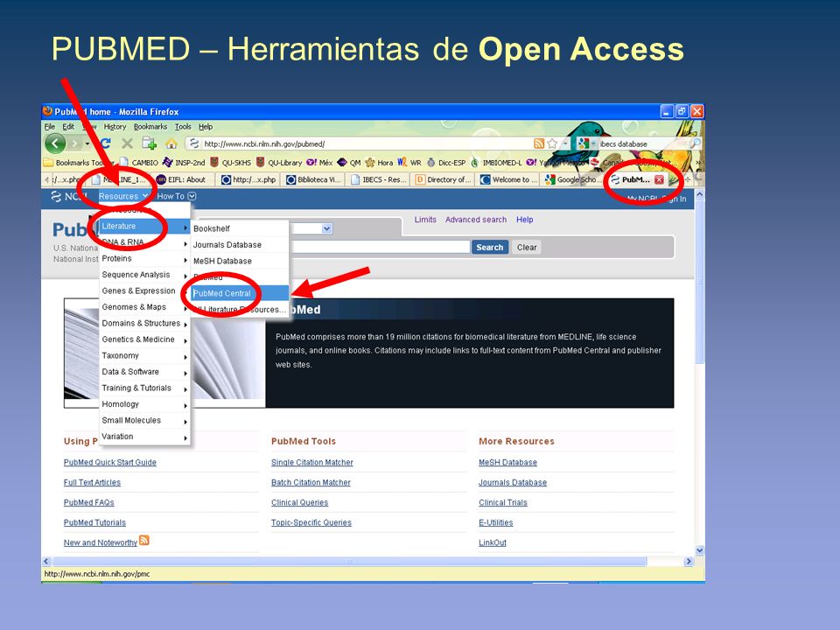
Task: Click the orange RSS feed icon in address bar
Action: coord(539,143)
